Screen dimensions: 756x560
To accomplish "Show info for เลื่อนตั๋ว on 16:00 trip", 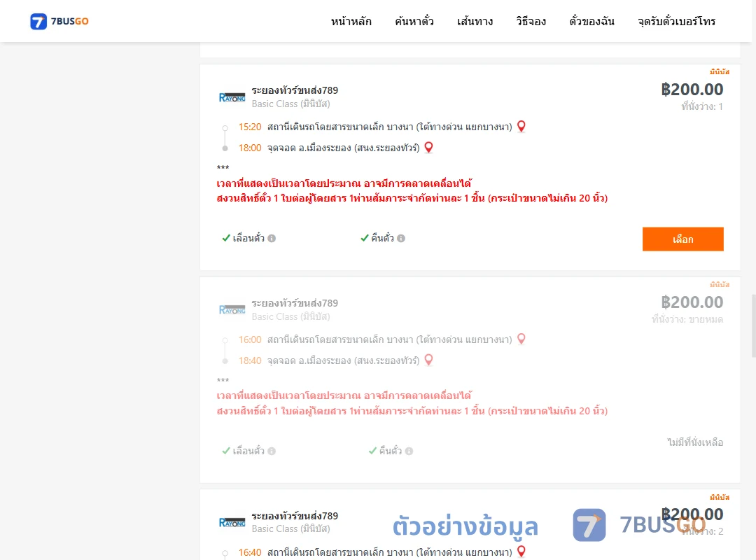I will 272,451.
